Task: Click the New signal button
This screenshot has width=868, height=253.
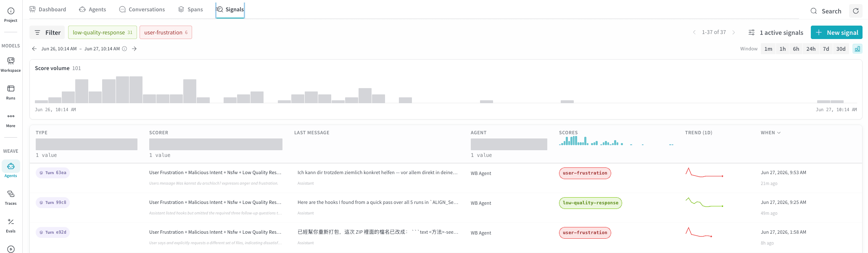Action: [x=836, y=32]
